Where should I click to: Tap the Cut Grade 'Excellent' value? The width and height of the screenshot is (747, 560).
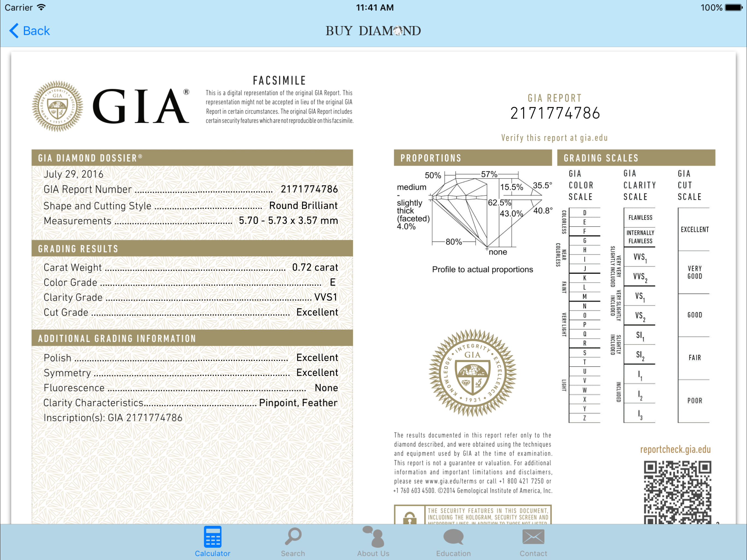tap(317, 312)
